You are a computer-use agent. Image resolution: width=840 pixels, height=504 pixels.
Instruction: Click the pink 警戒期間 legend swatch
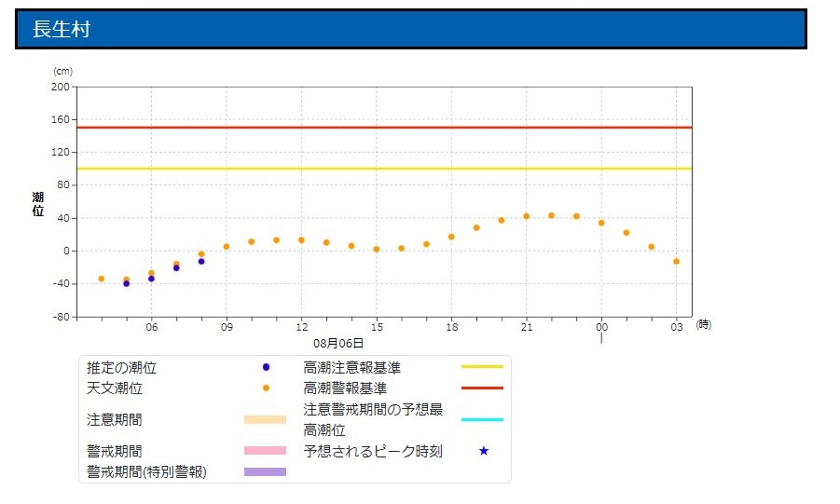(265, 451)
